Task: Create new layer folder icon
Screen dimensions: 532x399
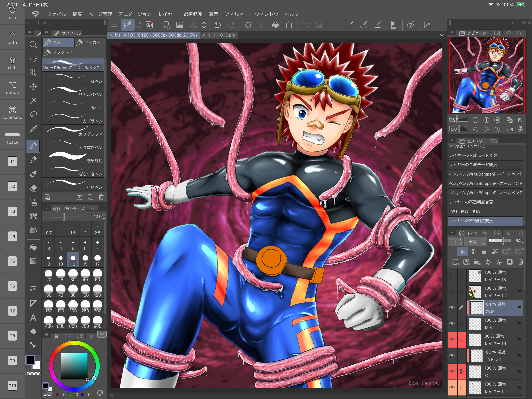Action: click(x=477, y=262)
